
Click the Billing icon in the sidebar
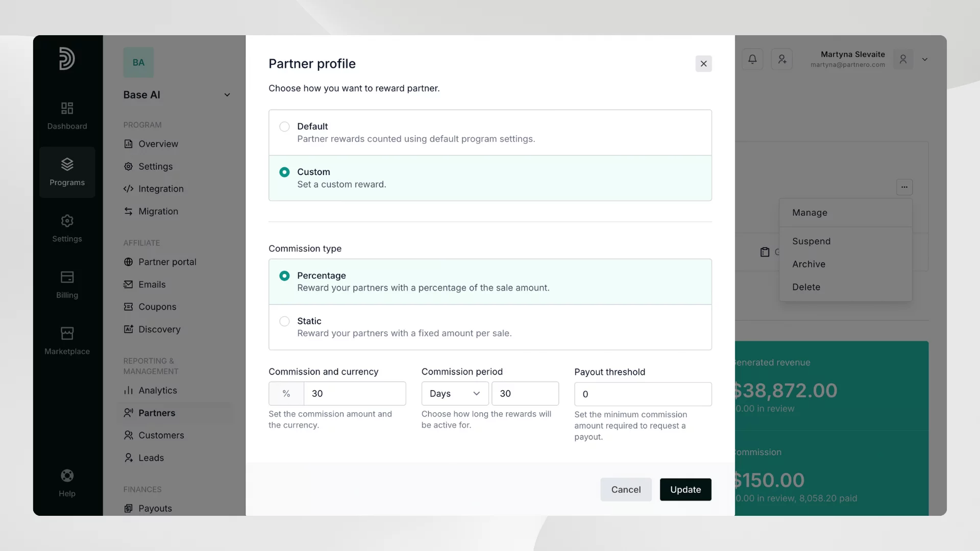click(x=66, y=285)
